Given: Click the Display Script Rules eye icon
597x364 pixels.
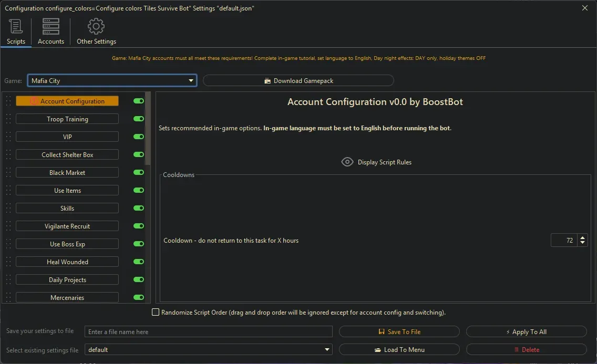Looking at the screenshot, I should pos(347,162).
